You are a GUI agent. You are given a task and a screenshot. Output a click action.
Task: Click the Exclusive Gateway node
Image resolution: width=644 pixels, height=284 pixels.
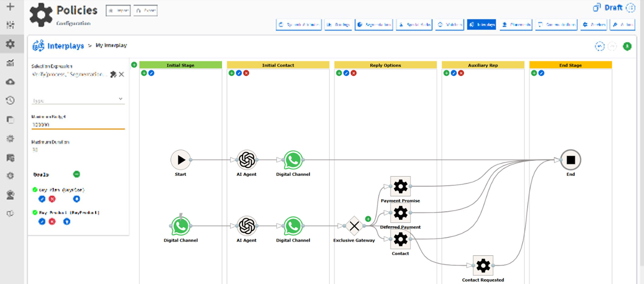pos(354,226)
